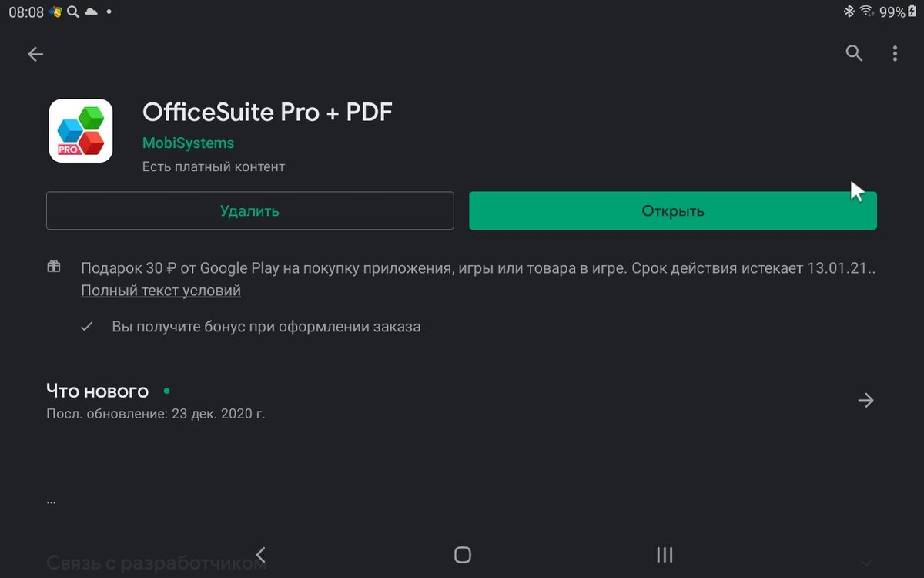Open Что нового details via the right arrow
The width and height of the screenshot is (924, 578).
click(x=865, y=400)
